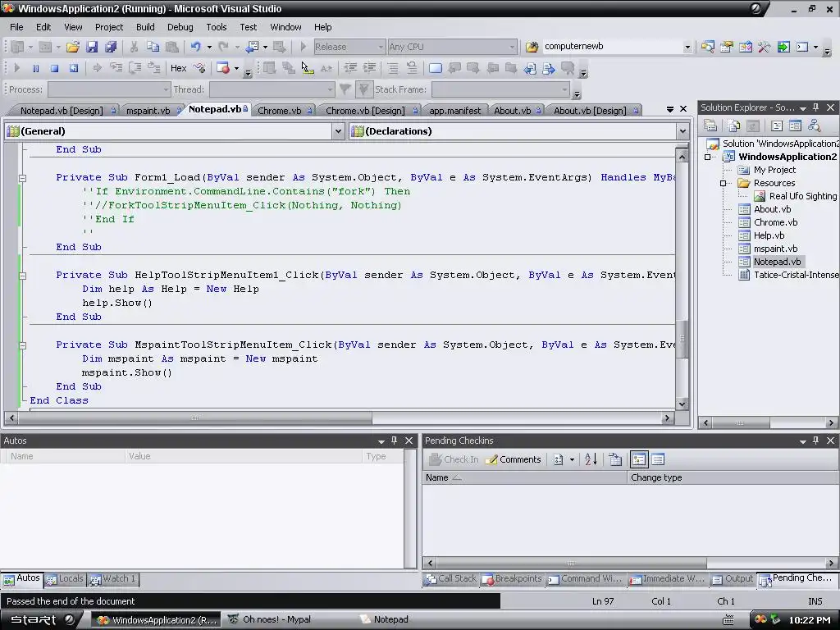Click the Windows XP Start button
The image size is (840, 630).
pyautogui.click(x=40, y=620)
